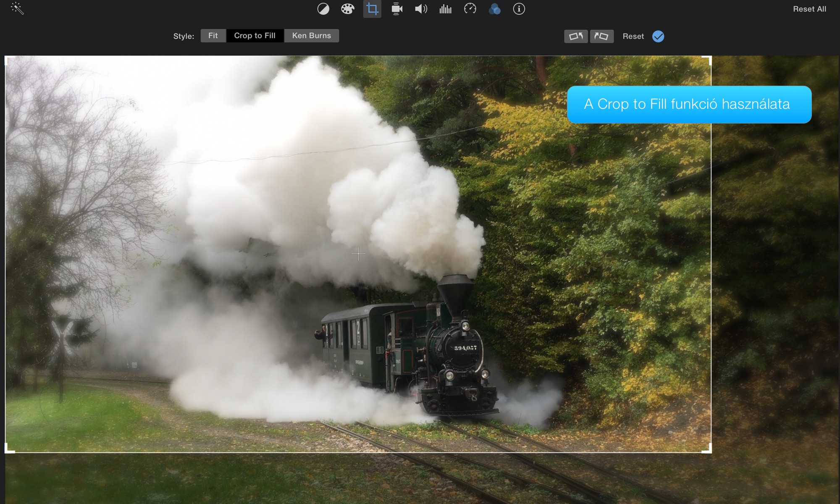The width and height of the screenshot is (840, 504).
Task: Click the Style: label text
Action: pos(184,36)
